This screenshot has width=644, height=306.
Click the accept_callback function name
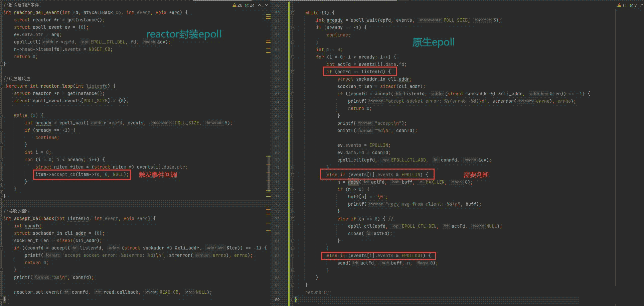(34, 218)
